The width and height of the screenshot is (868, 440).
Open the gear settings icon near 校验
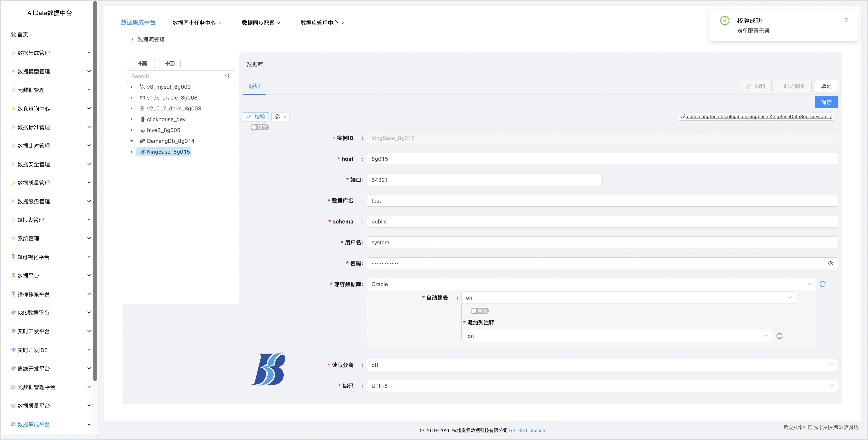(x=277, y=117)
